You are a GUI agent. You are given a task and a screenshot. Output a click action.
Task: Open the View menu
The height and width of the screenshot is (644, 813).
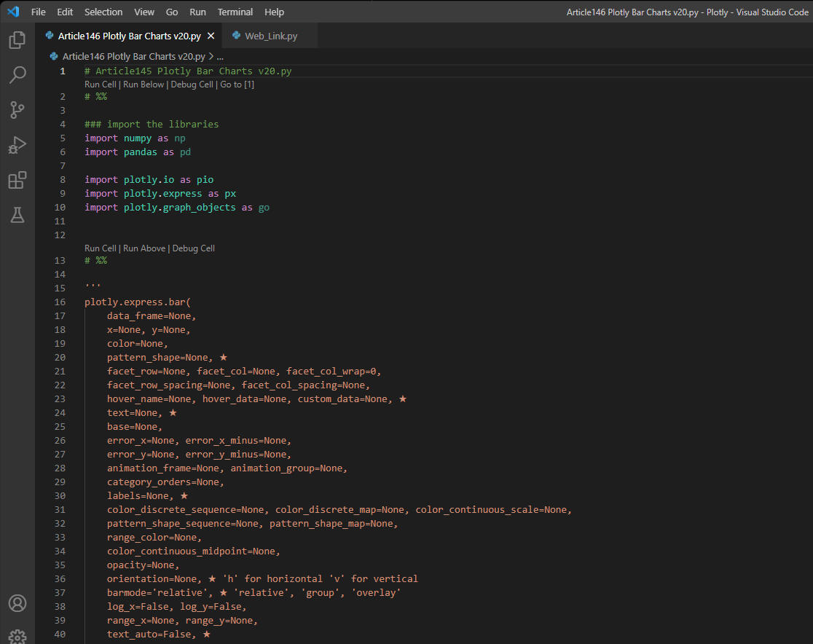(x=144, y=12)
